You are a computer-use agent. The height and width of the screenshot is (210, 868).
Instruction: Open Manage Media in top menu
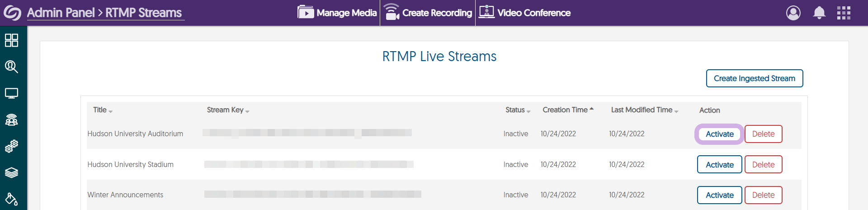pos(337,13)
